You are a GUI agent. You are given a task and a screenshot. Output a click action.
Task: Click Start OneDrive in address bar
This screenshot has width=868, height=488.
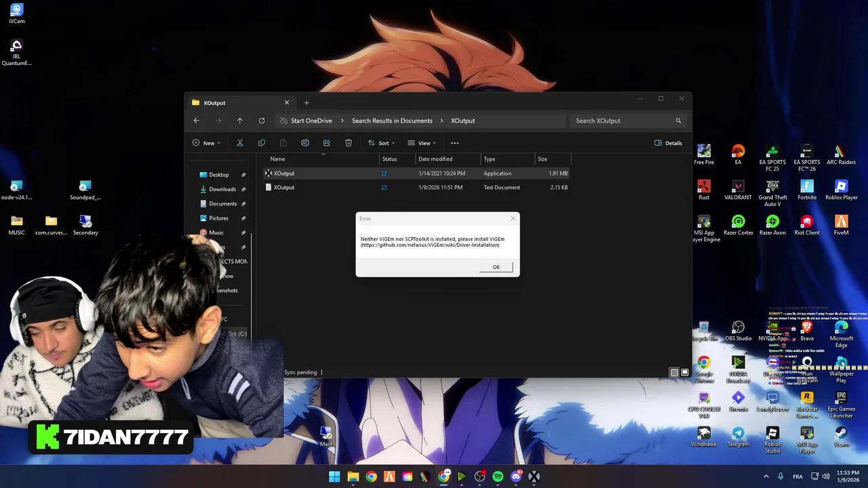coord(311,121)
